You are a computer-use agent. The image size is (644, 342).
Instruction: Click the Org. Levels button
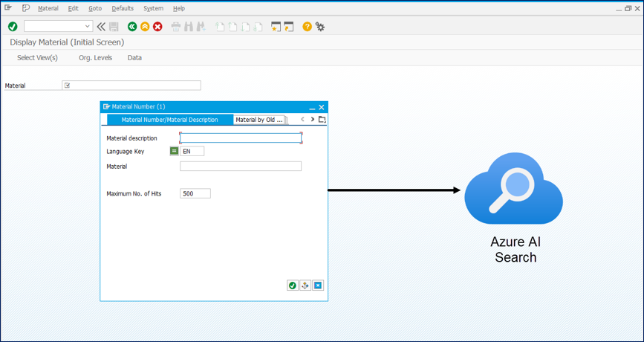95,58
